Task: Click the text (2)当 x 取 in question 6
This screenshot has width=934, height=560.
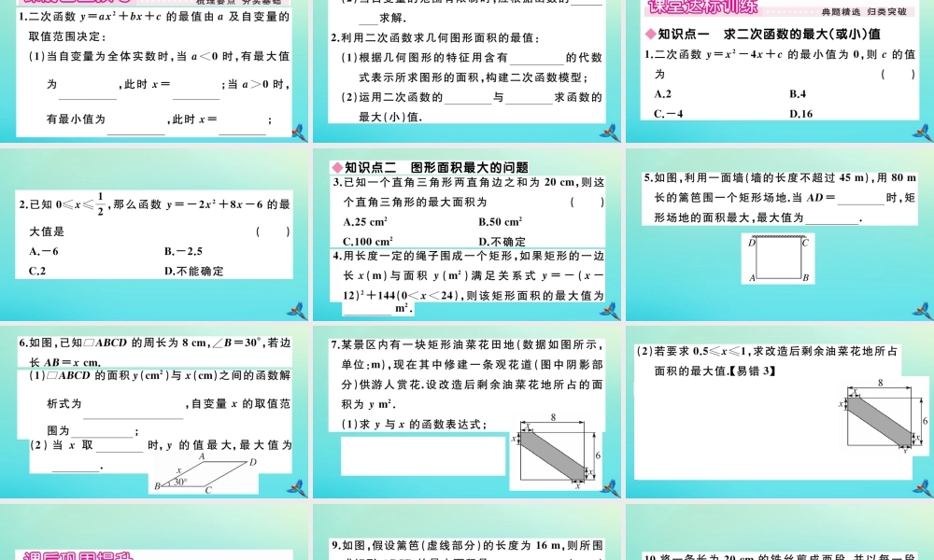Action: 62,445
